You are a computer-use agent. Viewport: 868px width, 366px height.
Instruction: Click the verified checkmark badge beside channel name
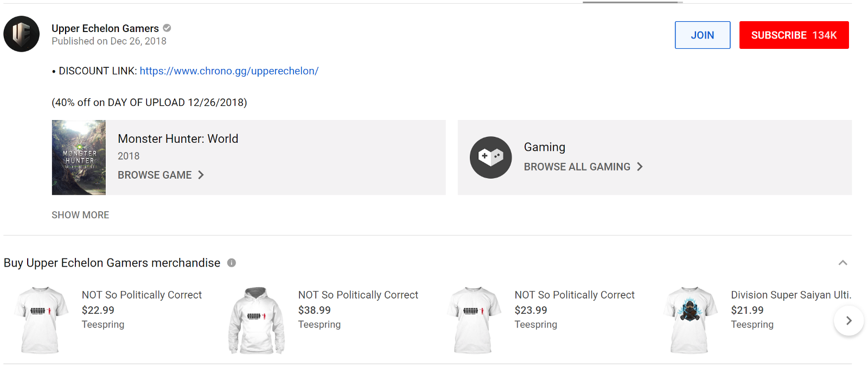(x=167, y=28)
